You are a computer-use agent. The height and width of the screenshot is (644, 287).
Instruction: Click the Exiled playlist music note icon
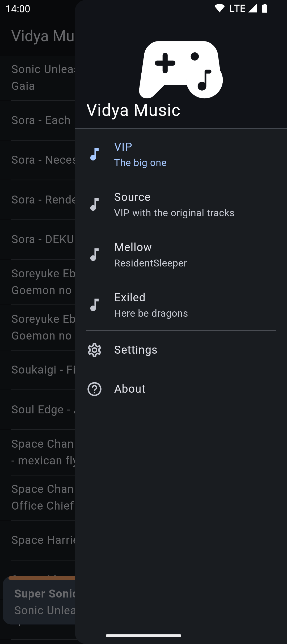tap(95, 305)
